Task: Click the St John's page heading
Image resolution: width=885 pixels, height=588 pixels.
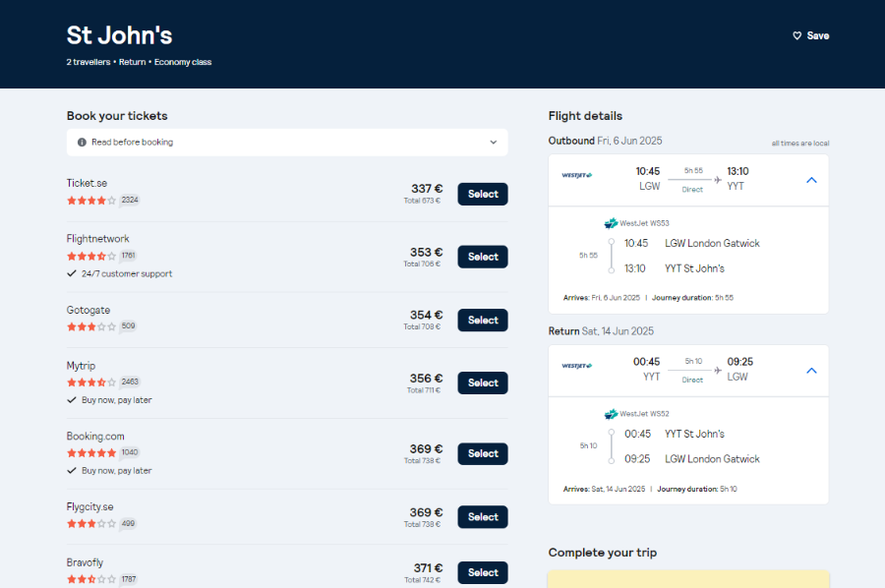Action: [120, 35]
